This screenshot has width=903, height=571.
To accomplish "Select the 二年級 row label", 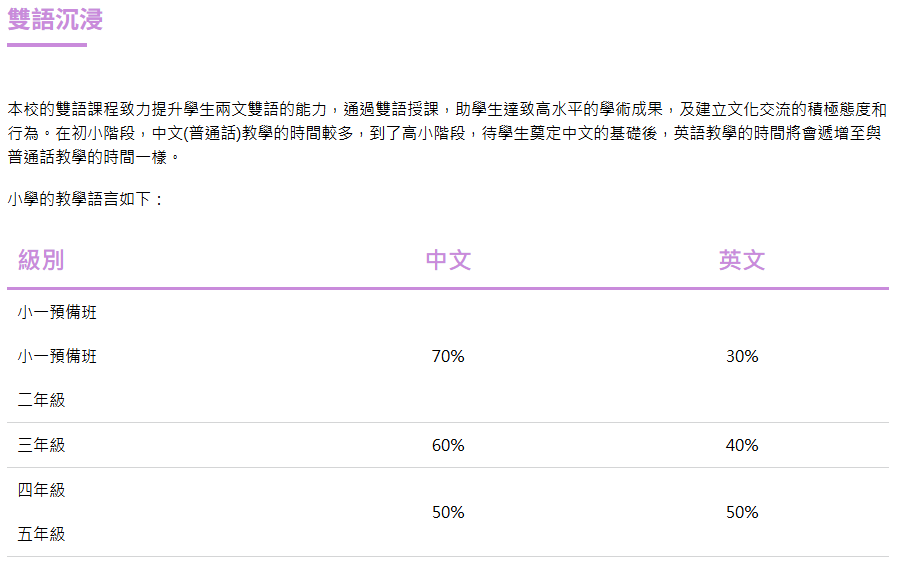I will coord(41,400).
